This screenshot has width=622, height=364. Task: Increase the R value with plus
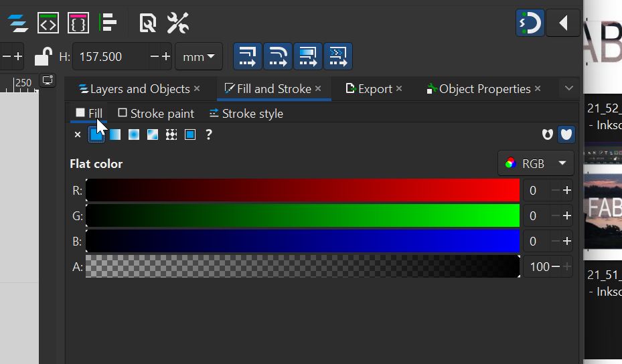pos(567,190)
